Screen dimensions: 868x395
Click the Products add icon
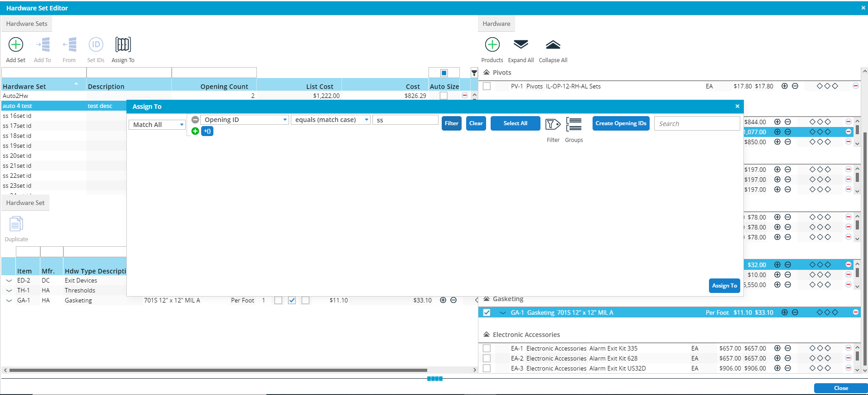pos(492,45)
